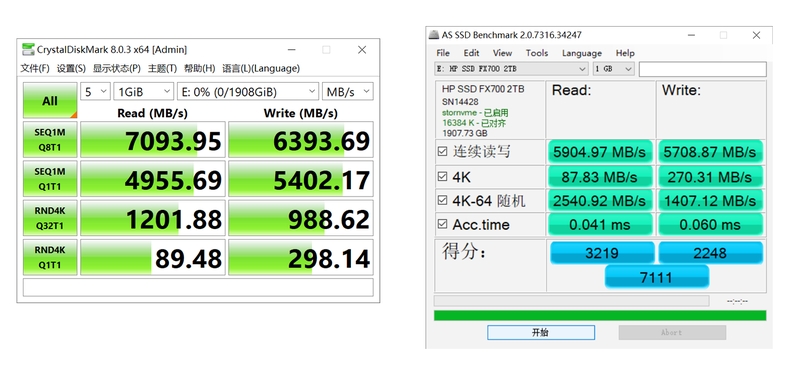Uncheck the 连续读写 test checkbox

[x=443, y=152]
